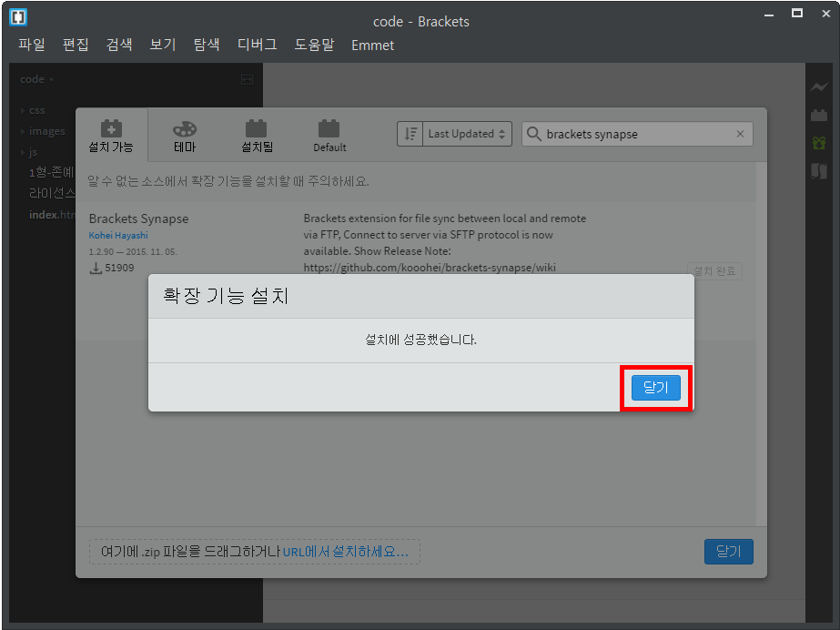Open the 파일 menu
The width and height of the screenshot is (840, 630).
[32, 45]
